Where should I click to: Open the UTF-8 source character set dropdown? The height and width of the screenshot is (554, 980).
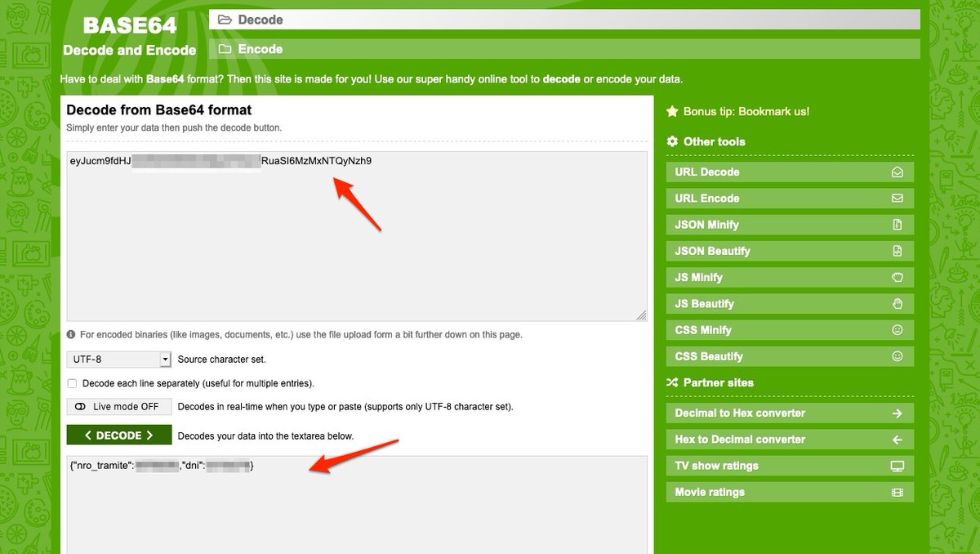coord(119,359)
